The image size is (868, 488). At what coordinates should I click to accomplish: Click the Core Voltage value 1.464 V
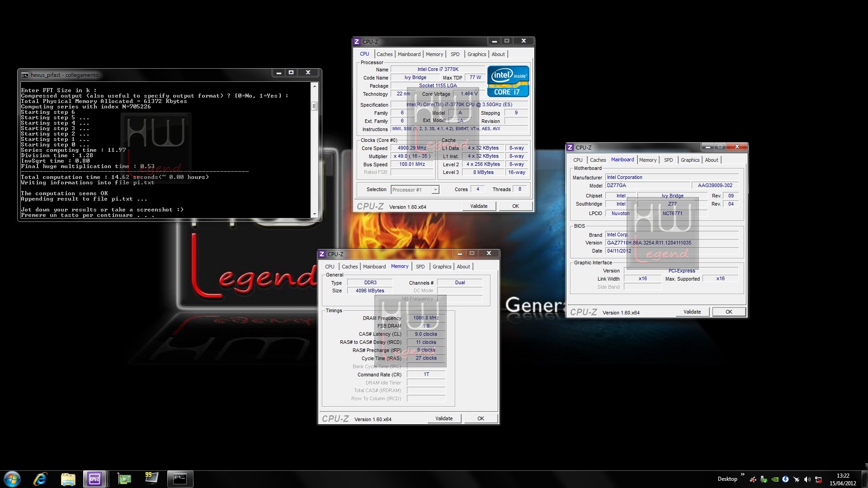click(x=469, y=94)
